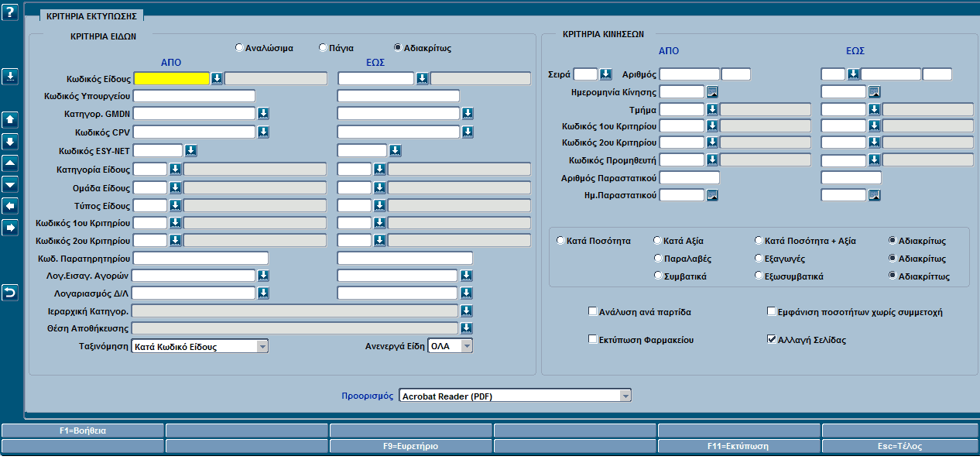Open lookup for Λογ.Εισαγ. Αγορών ΑΠΟ field

point(263,275)
